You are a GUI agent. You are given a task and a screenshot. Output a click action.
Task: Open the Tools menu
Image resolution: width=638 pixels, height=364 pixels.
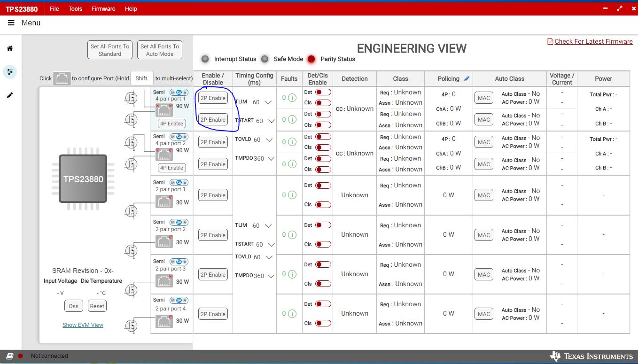pyautogui.click(x=75, y=8)
